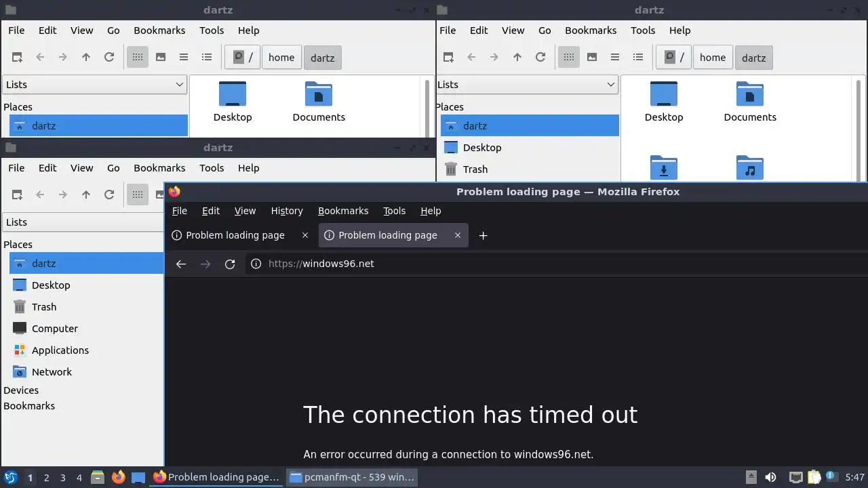Click the forward arrow in top-left file manager

[x=63, y=58]
